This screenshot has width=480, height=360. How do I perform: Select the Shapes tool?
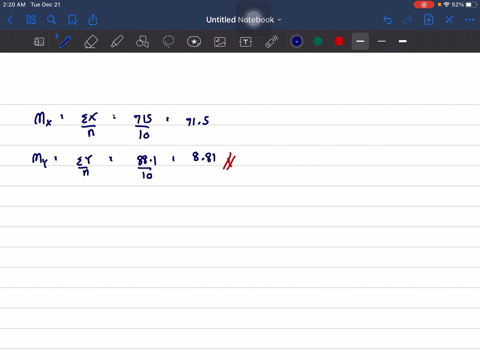142,42
